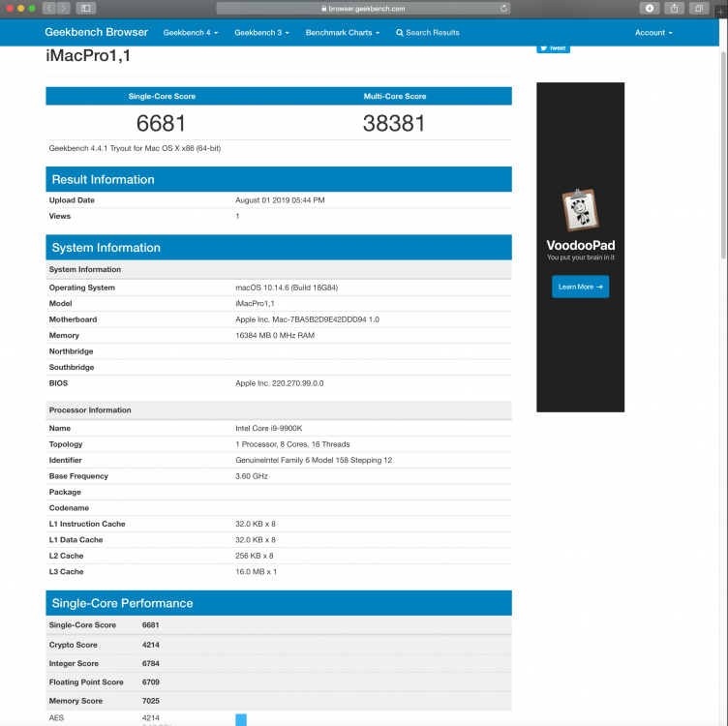Click the yellow minimize window button

[x=20, y=9]
